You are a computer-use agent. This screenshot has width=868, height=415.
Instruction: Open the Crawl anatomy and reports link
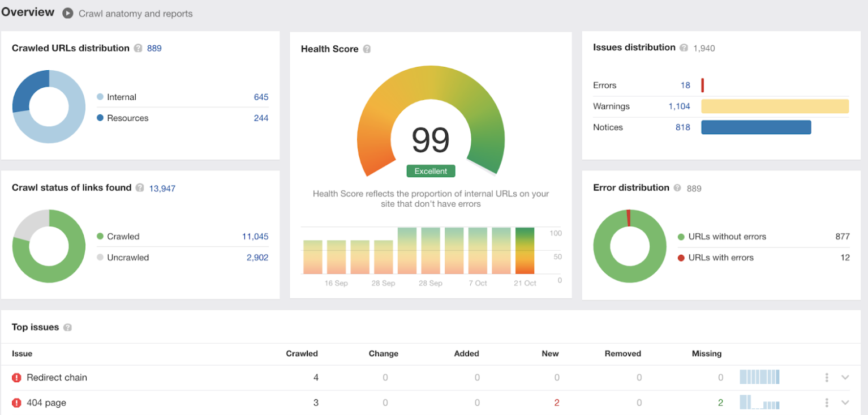point(136,14)
